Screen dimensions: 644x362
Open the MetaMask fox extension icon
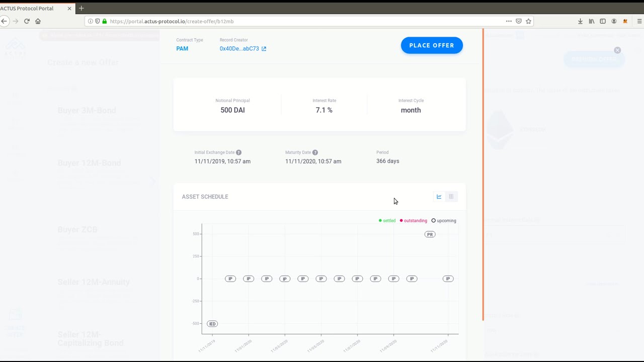click(625, 21)
